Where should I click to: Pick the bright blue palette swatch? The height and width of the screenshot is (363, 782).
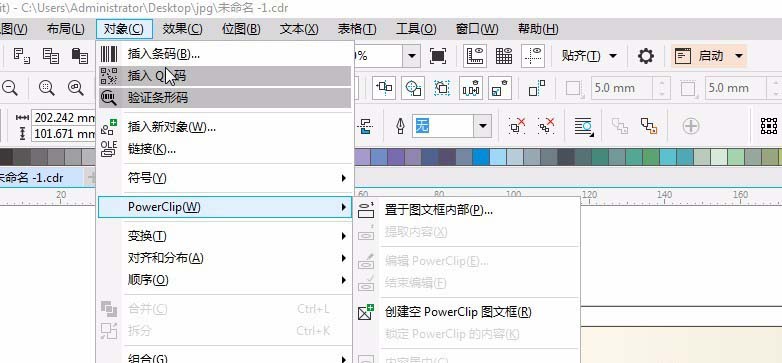pos(481,157)
